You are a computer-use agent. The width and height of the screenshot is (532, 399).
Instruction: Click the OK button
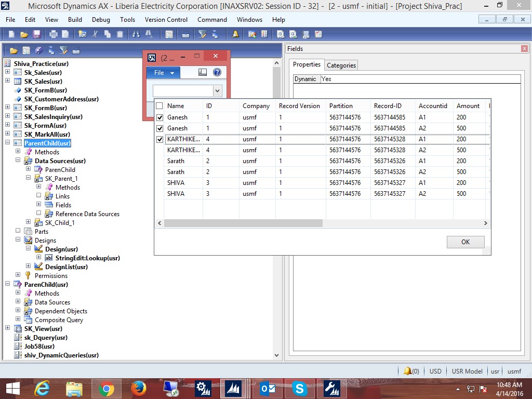pos(465,242)
